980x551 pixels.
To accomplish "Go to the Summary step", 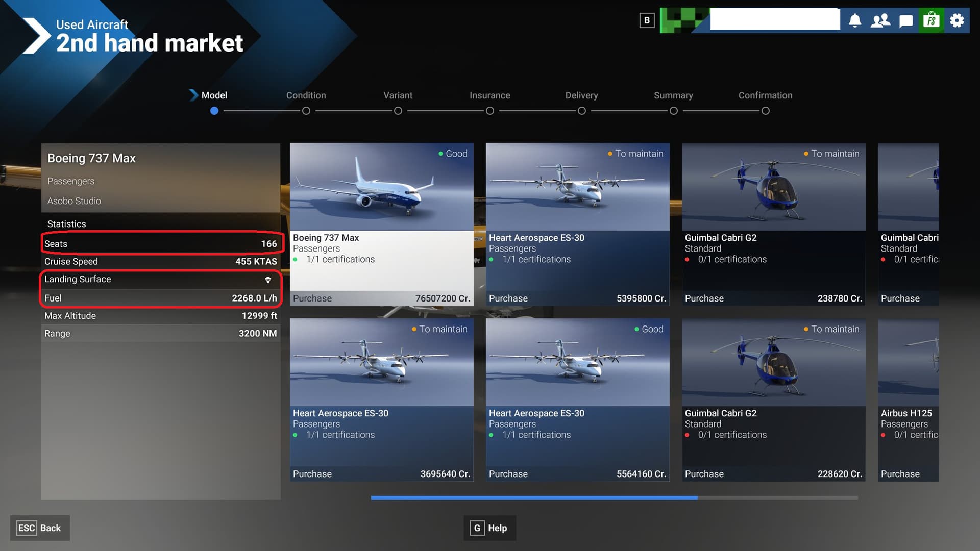I will 673,95.
